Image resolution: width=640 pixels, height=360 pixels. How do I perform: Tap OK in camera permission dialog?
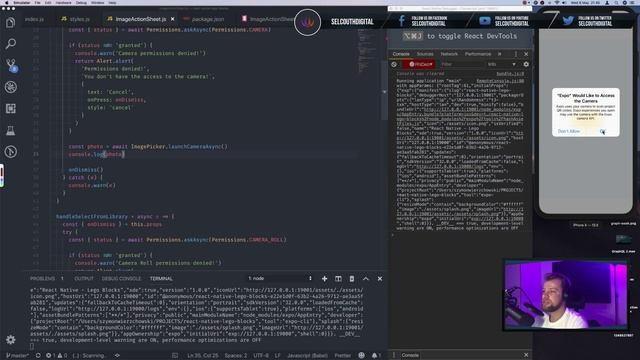coord(602,131)
